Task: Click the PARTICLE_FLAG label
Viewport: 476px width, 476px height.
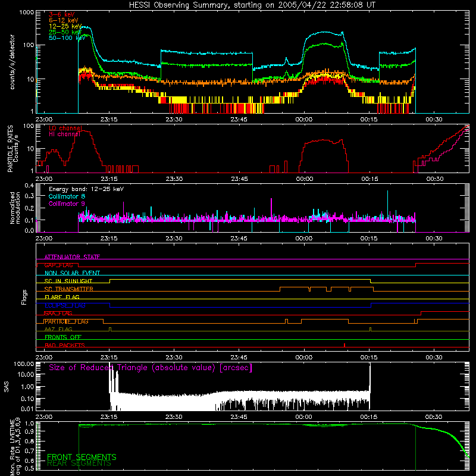Action: tap(67, 321)
